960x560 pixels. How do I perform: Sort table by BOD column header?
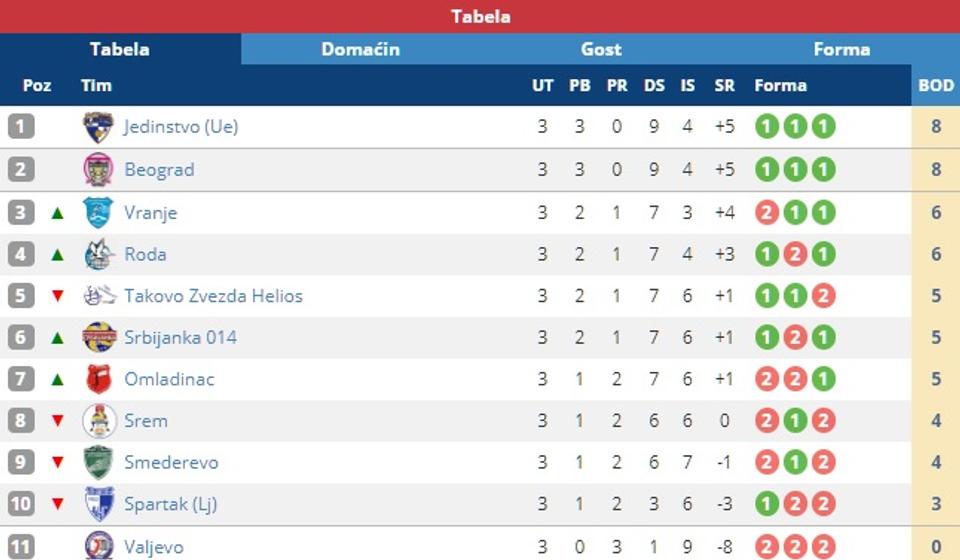pos(936,85)
